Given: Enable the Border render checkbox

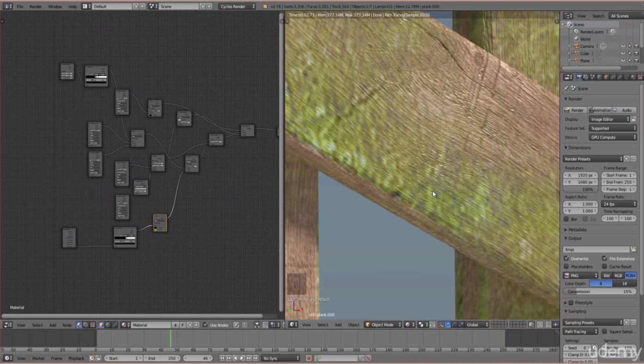Looking at the screenshot, I should click(566, 219).
